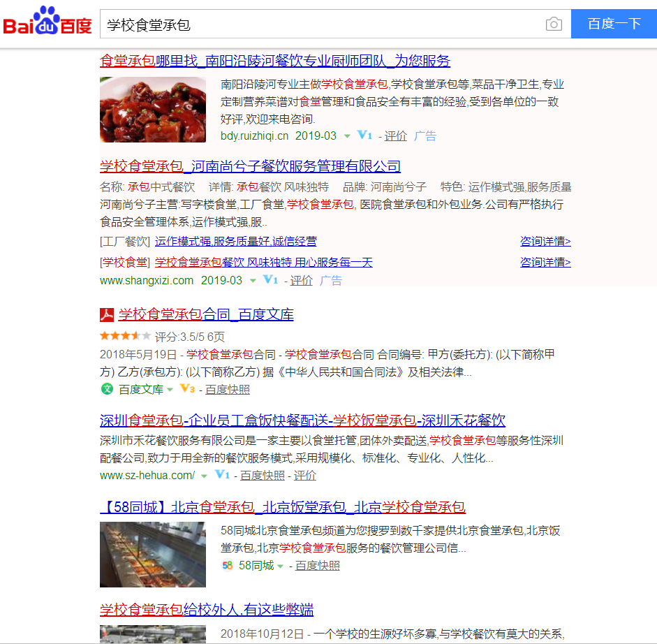Click V3 badge beside 百度文库

pos(187,388)
